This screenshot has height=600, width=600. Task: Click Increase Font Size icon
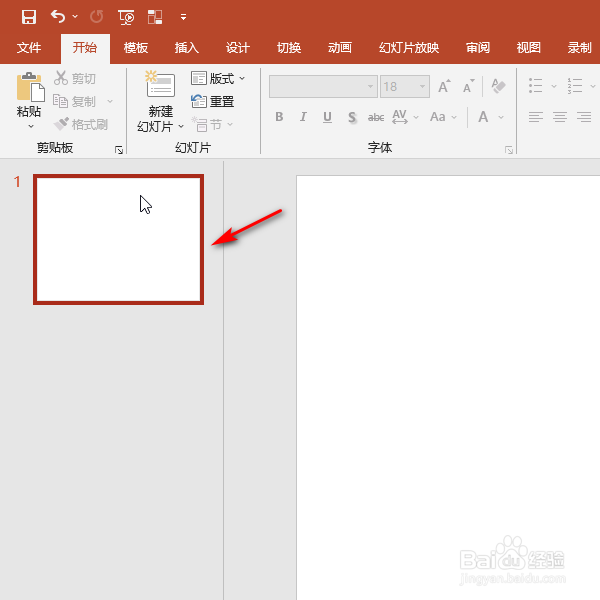click(x=444, y=86)
